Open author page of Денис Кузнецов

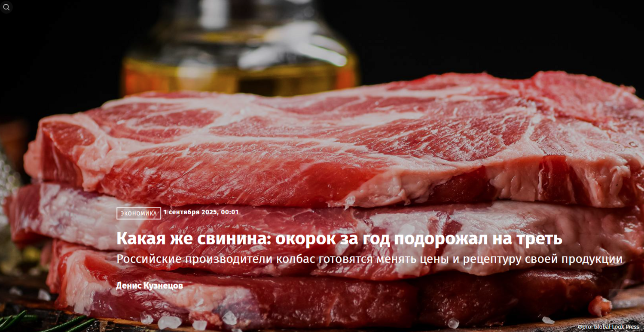pyautogui.click(x=150, y=286)
